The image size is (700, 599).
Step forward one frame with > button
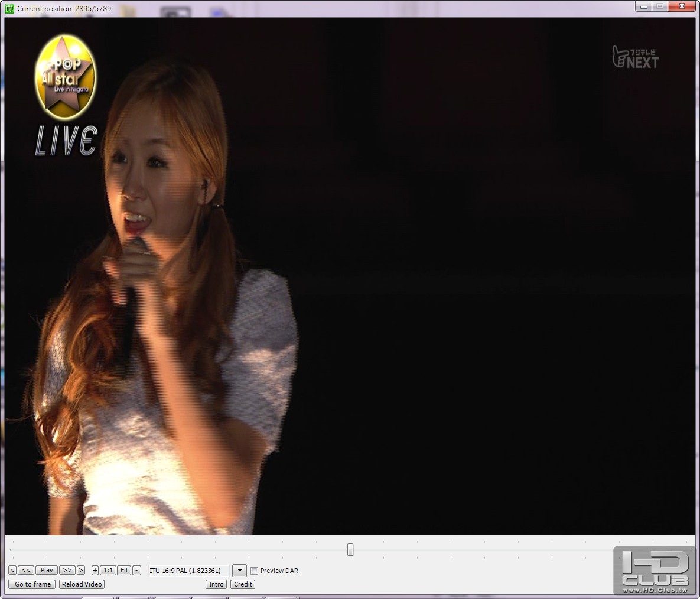tap(81, 571)
